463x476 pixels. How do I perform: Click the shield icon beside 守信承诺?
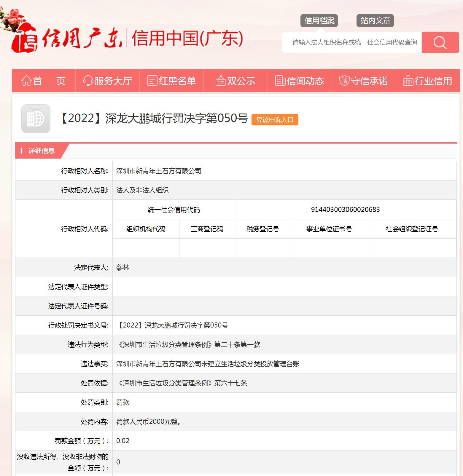click(344, 81)
